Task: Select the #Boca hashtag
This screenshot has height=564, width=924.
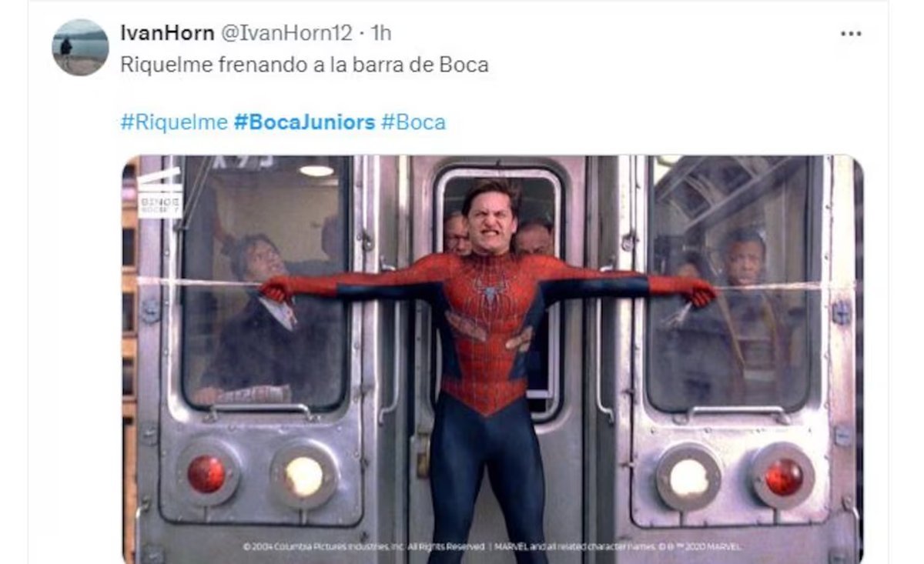Action: pyautogui.click(x=413, y=122)
